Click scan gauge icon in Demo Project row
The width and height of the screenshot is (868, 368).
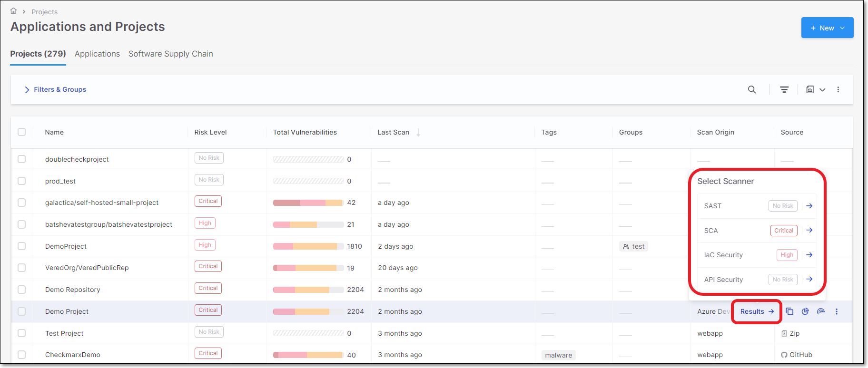pyautogui.click(x=821, y=311)
